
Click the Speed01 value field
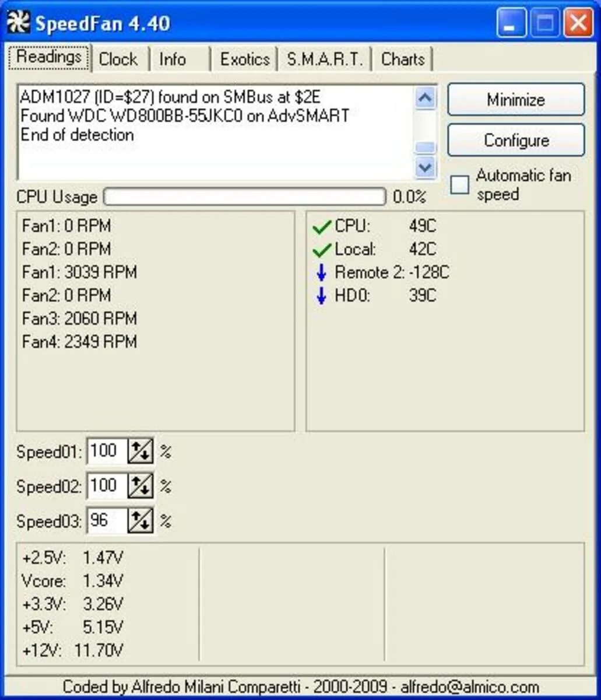click(x=107, y=452)
